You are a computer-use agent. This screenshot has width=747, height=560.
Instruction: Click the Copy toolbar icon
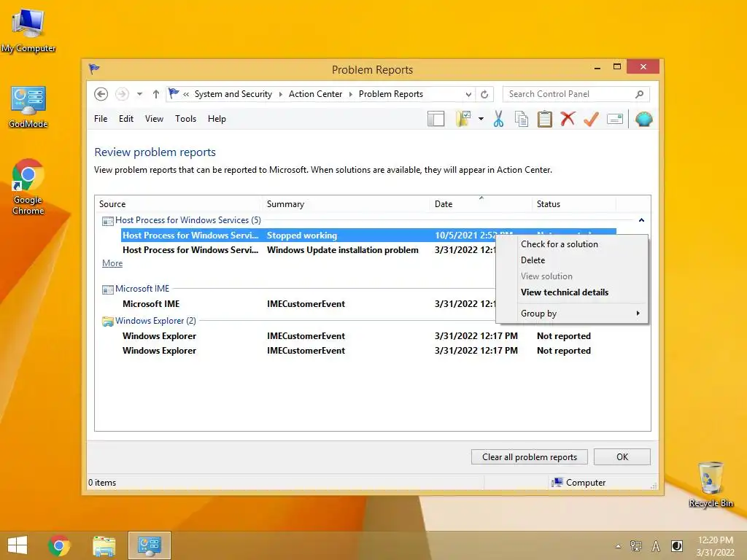click(x=522, y=119)
